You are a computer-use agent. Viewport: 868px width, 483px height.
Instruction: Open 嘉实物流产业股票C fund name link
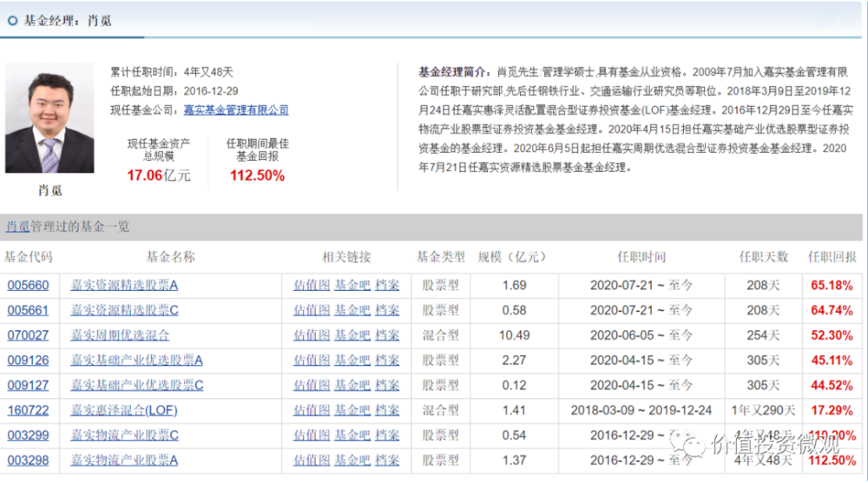click(x=124, y=435)
